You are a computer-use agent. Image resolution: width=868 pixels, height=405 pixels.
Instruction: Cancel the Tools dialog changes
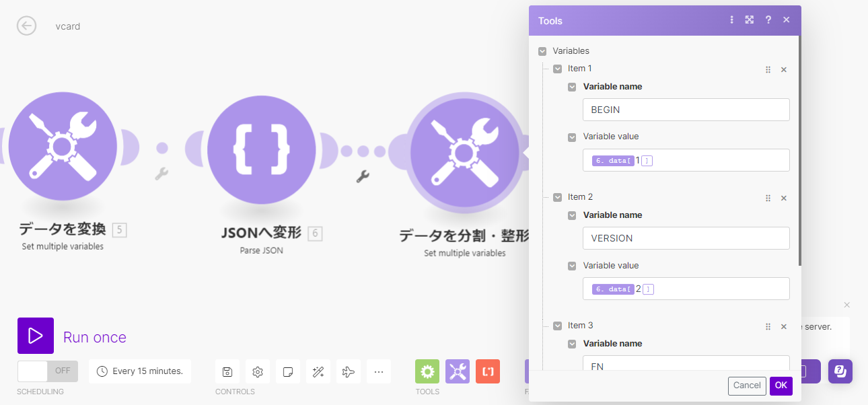coord(747,385)
